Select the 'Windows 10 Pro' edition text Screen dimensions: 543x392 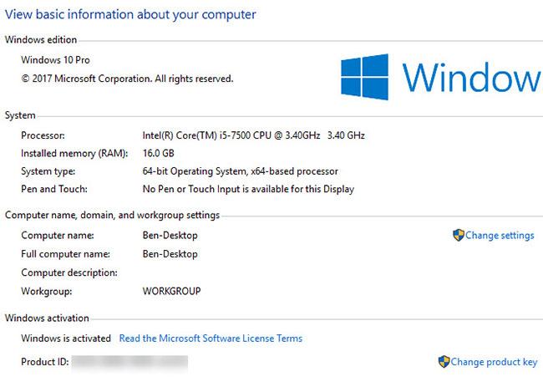coord(55,60)
